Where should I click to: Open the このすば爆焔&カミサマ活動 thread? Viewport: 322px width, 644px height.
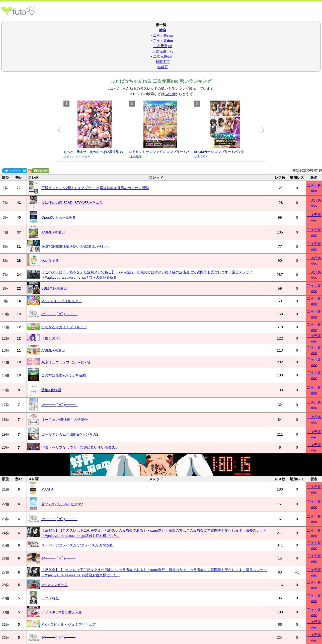pos(63,375)
